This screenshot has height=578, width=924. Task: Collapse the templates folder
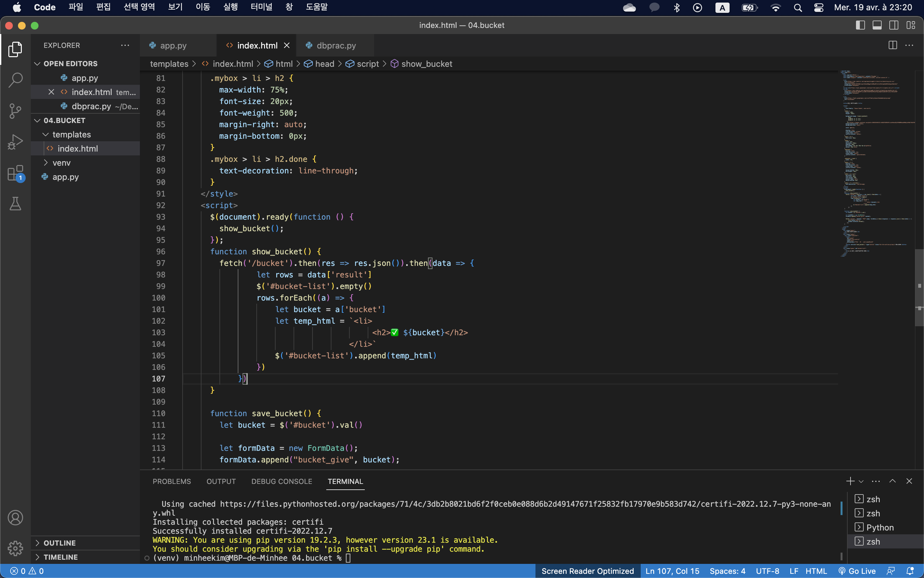[x=85, y=135]
